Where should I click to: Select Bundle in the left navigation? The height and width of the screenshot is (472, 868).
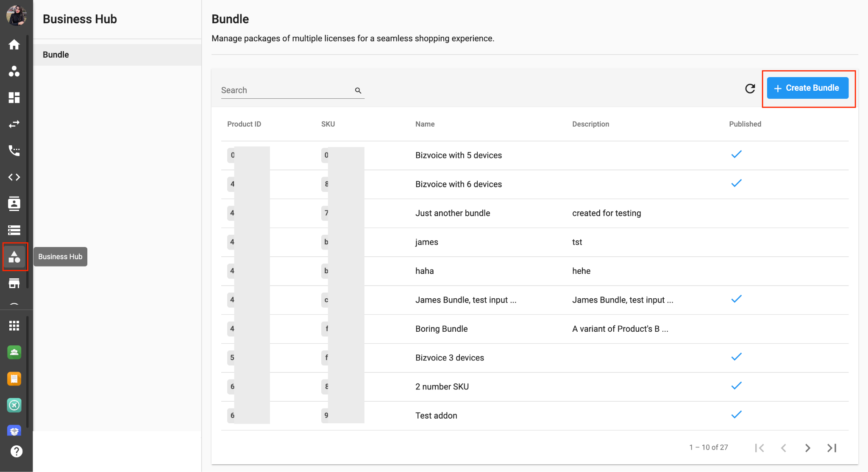point(117,55)
